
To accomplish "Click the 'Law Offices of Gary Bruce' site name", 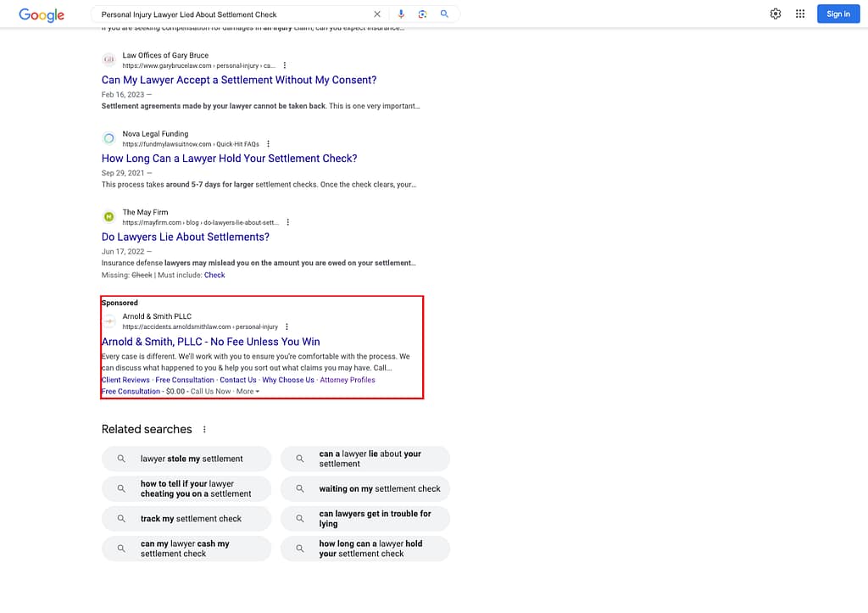I will tap(165, 55).
